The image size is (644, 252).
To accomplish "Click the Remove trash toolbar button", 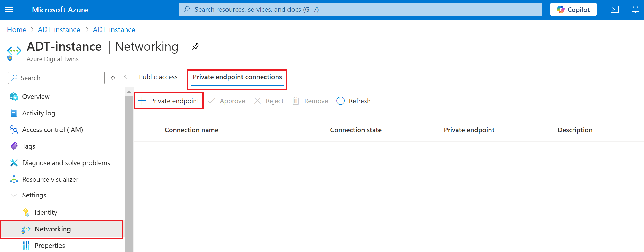I will coord(310,101).
